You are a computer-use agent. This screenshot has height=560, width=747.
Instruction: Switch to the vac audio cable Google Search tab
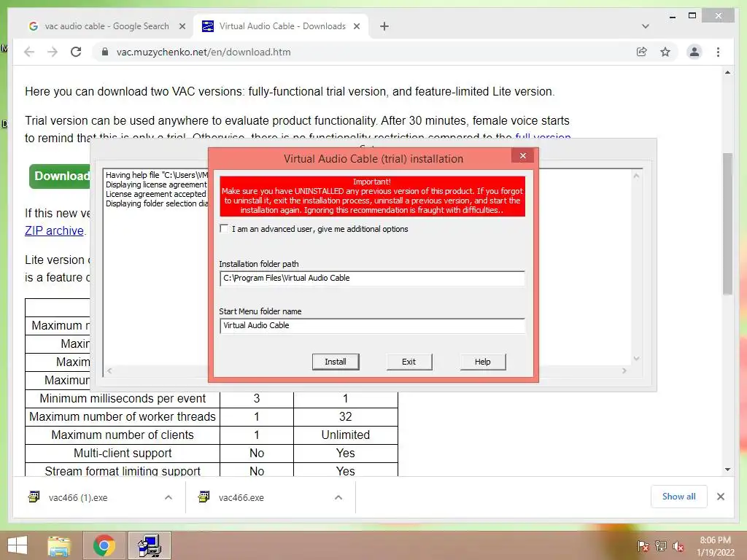[107, 26]
